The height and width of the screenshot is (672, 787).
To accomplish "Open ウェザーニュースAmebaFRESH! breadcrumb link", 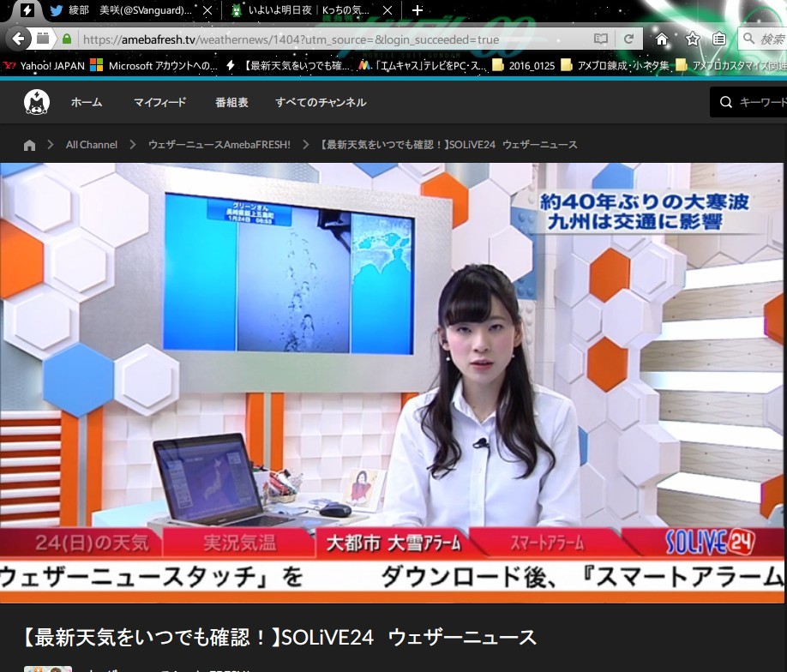I will 219,145.
